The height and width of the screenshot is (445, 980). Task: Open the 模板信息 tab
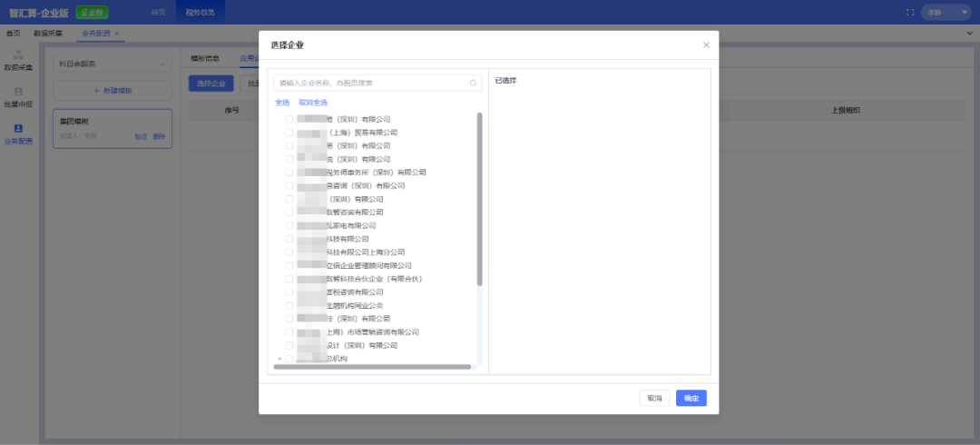[x=205, y=58]
